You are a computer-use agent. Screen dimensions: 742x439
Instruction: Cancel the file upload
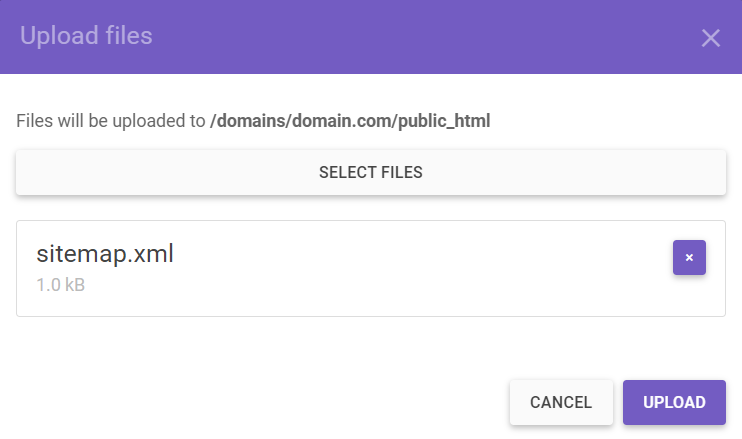560,402
